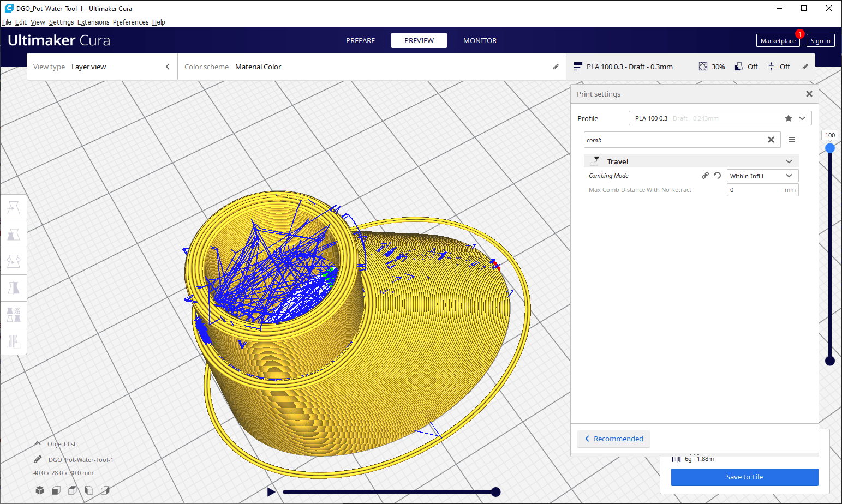Switch to right side view cube
Viewport: 842px width, 504px height.
tap(105, 490)
